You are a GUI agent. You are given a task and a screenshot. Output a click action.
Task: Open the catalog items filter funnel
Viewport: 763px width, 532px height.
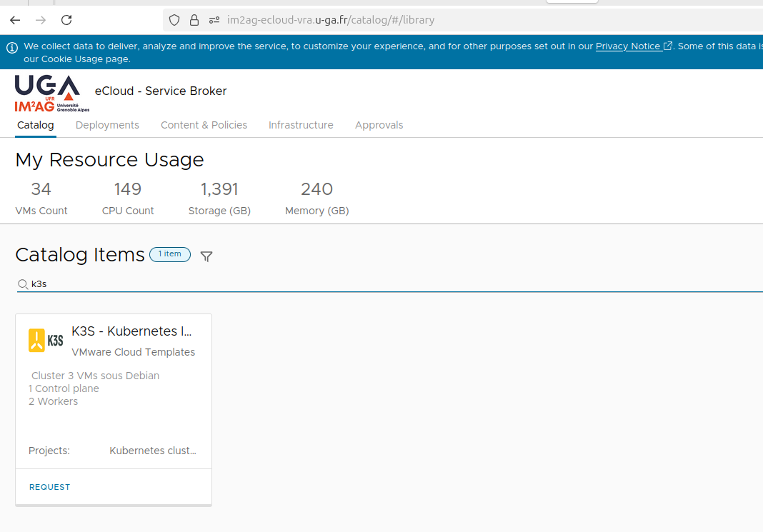pyautogui.click(x=206, y=256)
